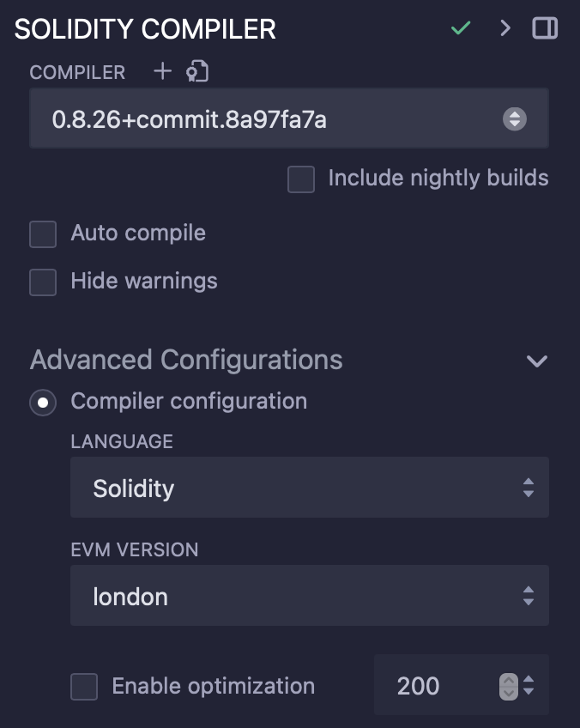Click the green compilation status checkmark icon

462,28
